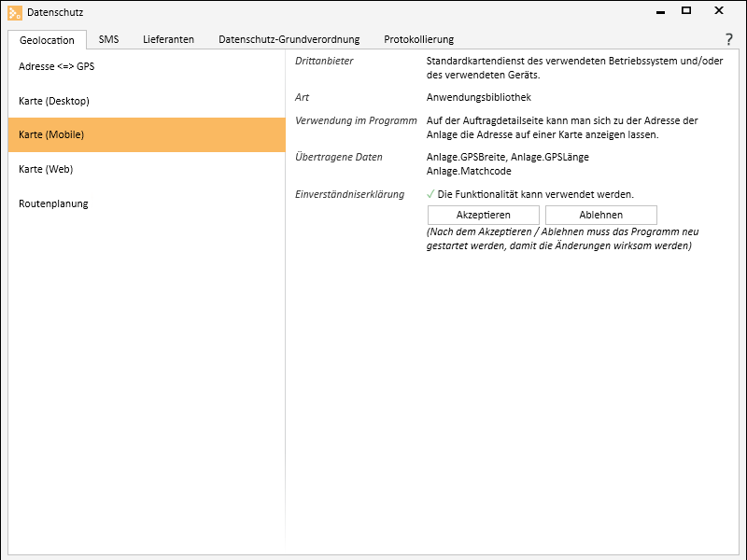
Task: Click the 'Anlage.Matchcode' value
Action: 469,171
